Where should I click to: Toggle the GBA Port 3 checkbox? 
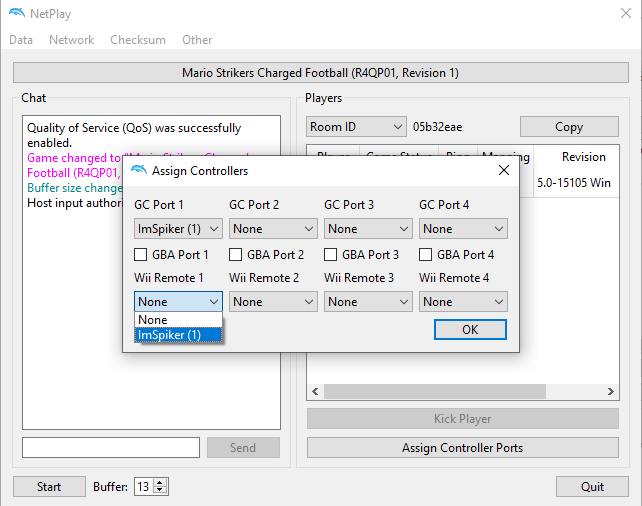tap(330, 255)
